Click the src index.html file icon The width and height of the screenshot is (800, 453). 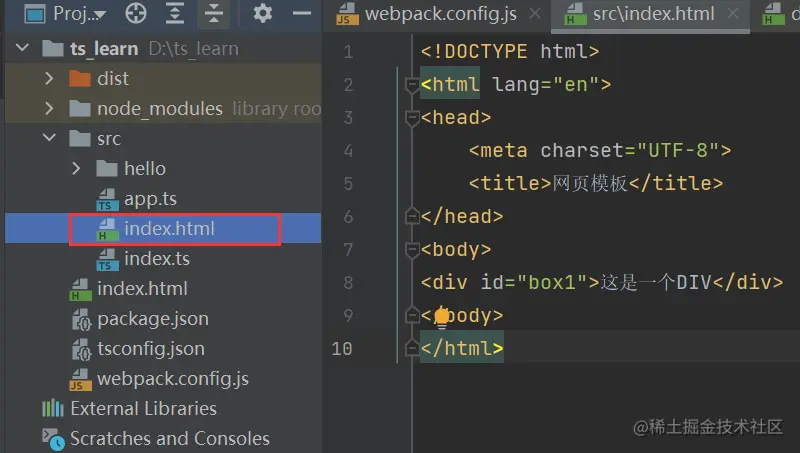point(107,230)
